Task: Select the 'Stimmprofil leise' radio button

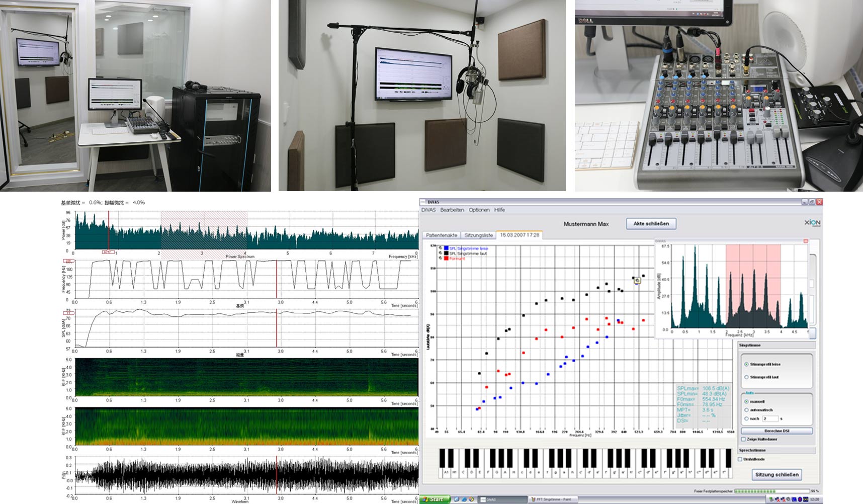Action: coord(746,364)
